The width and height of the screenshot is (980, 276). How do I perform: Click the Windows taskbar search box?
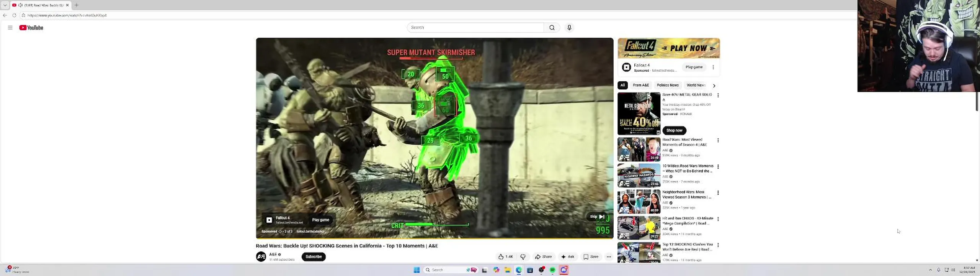(x=451, y=270)
